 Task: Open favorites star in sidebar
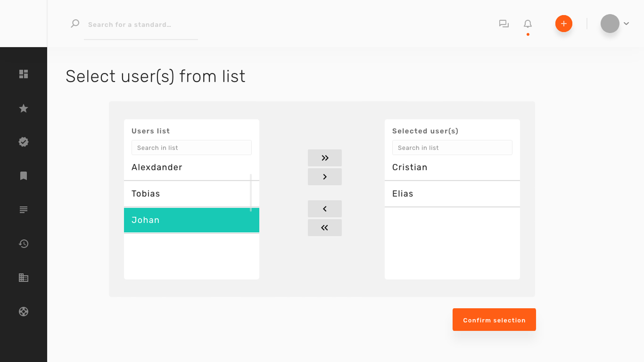coord(24,108)
